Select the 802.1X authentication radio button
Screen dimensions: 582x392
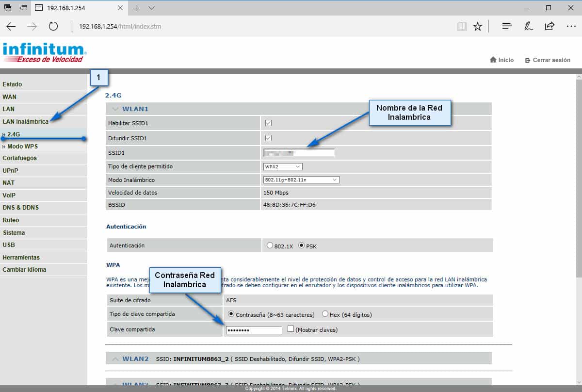pyautogui.click(x=270, y=245)
